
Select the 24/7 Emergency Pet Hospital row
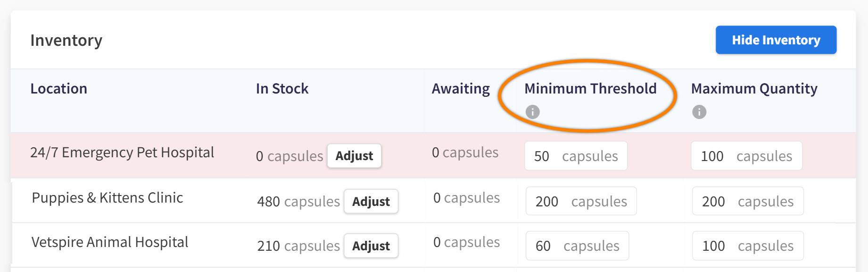pyautogui.click(x=122, y=153)
